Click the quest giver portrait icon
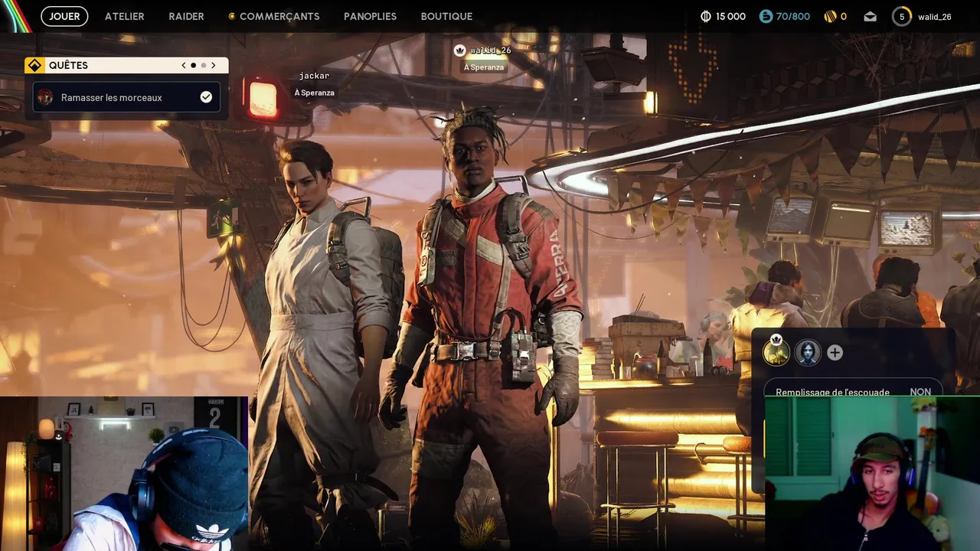 coord(45,97)
